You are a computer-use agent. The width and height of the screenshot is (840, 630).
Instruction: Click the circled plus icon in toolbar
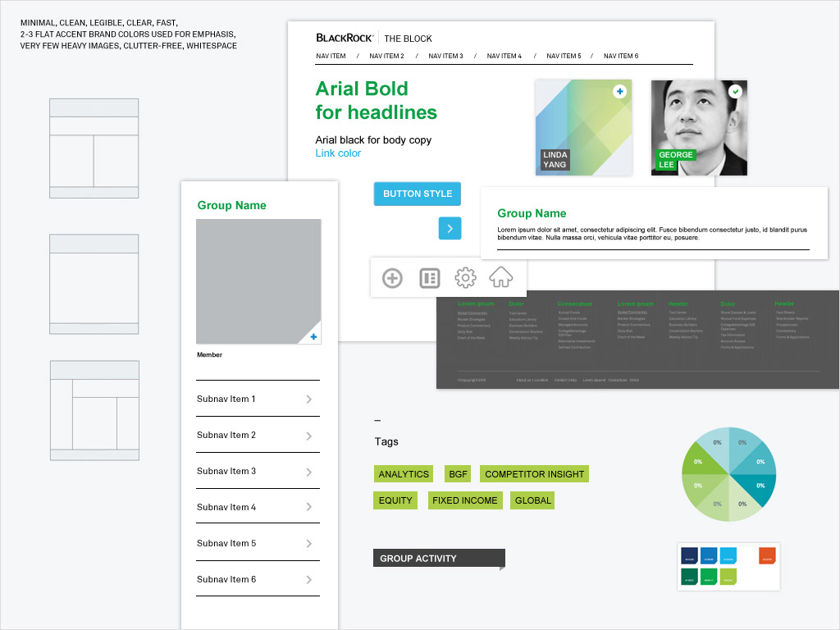[x=392, y=278]
